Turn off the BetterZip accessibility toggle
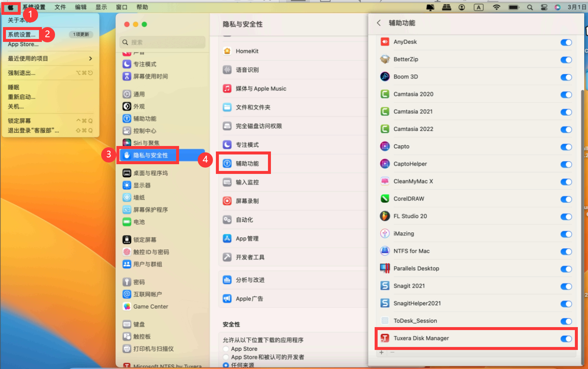Image resolution: width=588 pixels, height=369 pixels. point(566,60)
